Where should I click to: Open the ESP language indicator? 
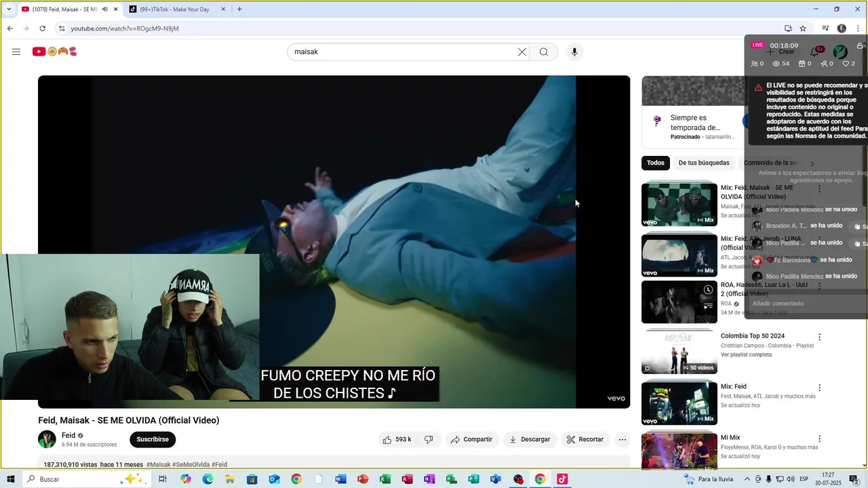(804, 479)
